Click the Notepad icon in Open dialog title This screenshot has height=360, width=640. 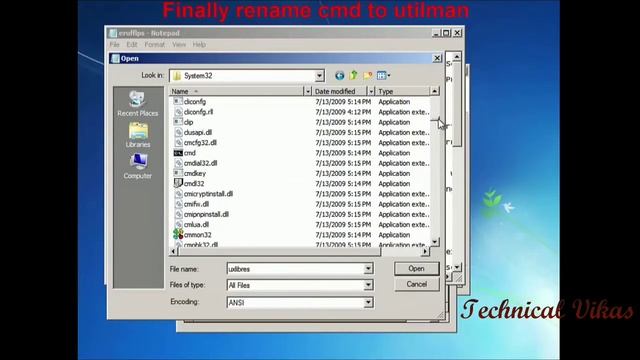coord(116,58)
